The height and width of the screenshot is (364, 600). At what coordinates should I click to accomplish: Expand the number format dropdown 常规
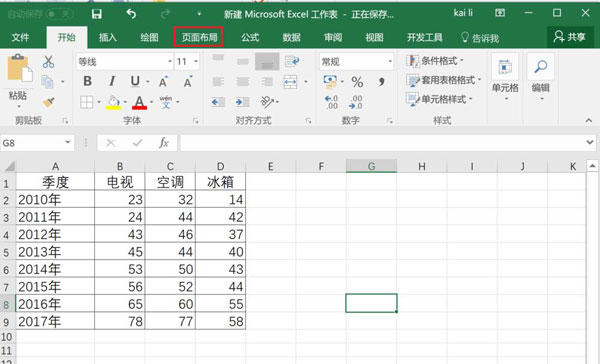356,61
